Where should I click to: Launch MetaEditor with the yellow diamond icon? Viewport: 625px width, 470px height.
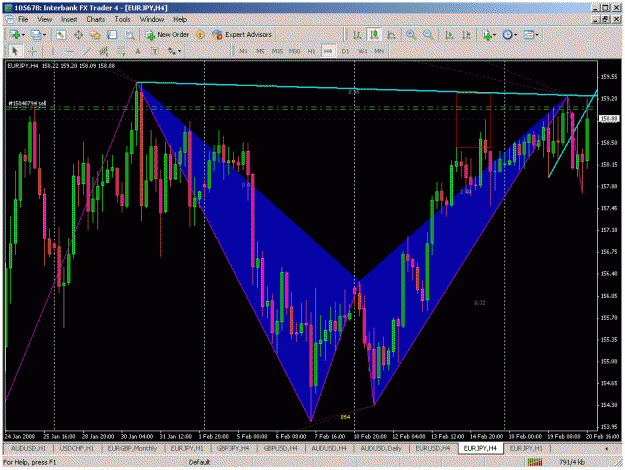coord(200,35)
